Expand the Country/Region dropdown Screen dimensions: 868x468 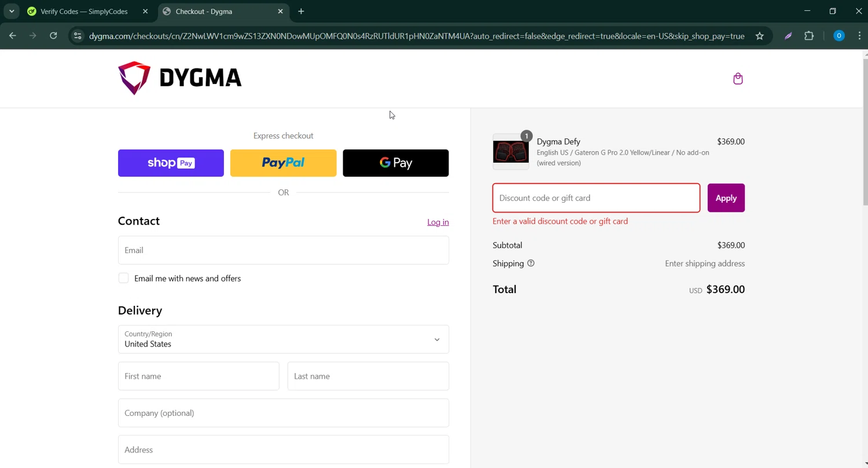click(284, 339)
